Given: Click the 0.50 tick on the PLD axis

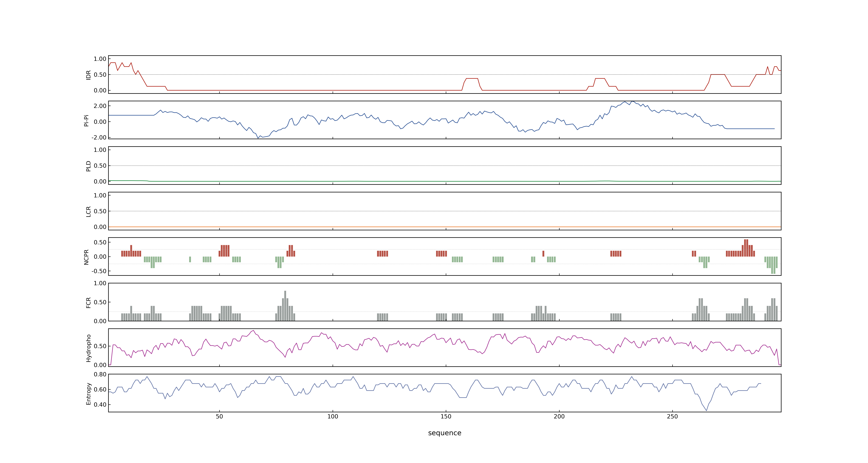Looking at the screenshot, I should (x=100, y=166).
